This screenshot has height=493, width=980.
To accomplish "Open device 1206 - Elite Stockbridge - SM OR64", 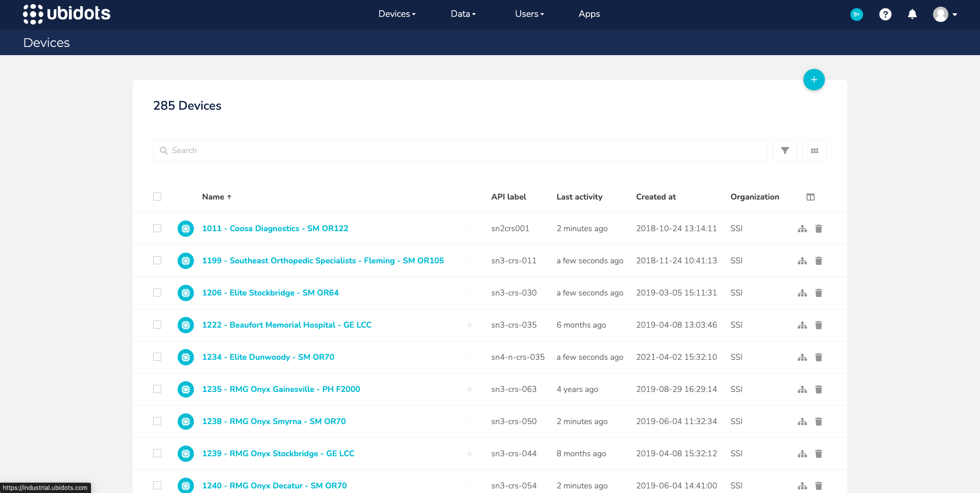I will click(271, 293).
